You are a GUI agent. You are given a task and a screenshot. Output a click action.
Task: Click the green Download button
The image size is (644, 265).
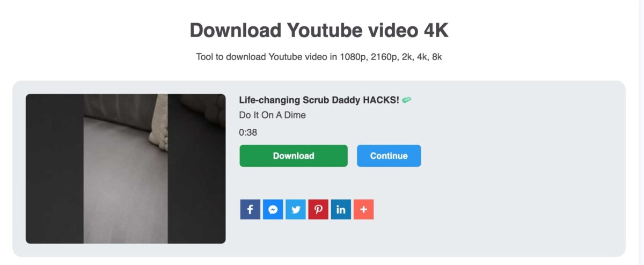click(294, 156)
